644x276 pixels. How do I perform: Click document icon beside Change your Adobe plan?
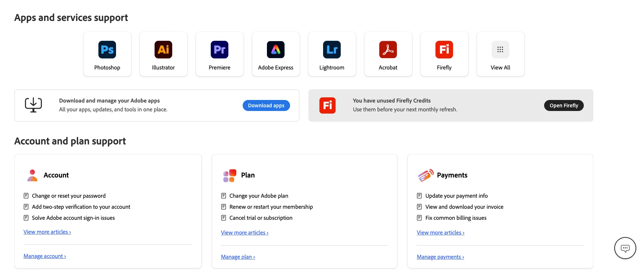pos(224,196)
